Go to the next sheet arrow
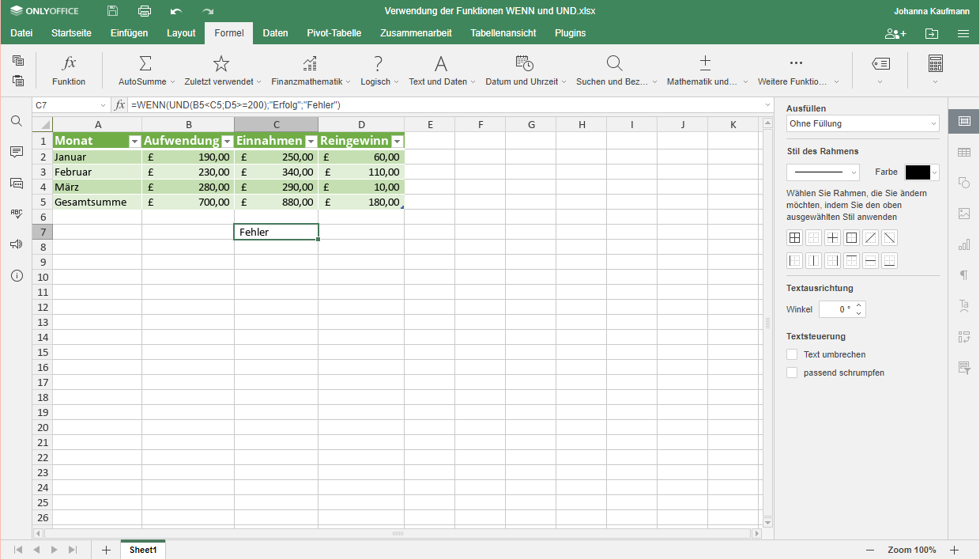Image resolution: width=980 pixels, height=560 pixels. [x=55, y=550]
